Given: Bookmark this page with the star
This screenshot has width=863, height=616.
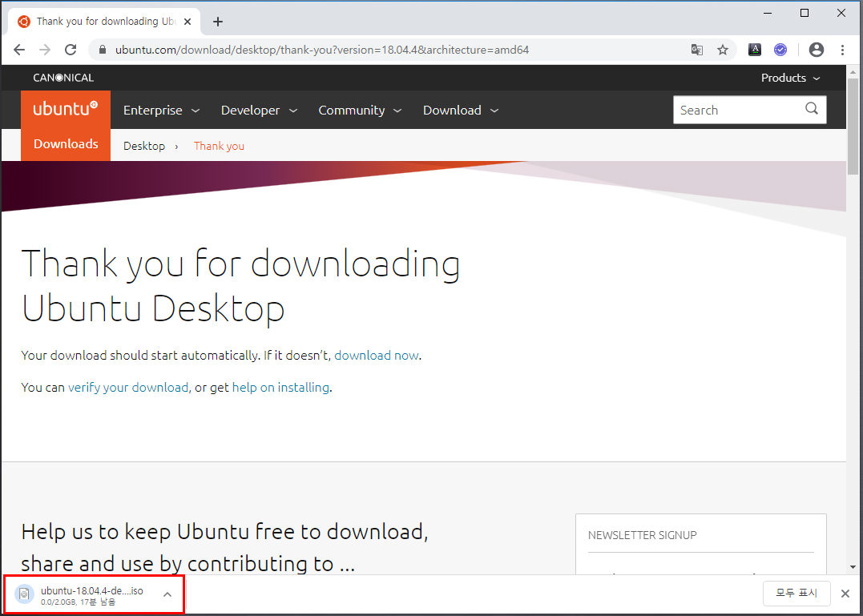Looking at the screenshot, I should coord(723,50).
